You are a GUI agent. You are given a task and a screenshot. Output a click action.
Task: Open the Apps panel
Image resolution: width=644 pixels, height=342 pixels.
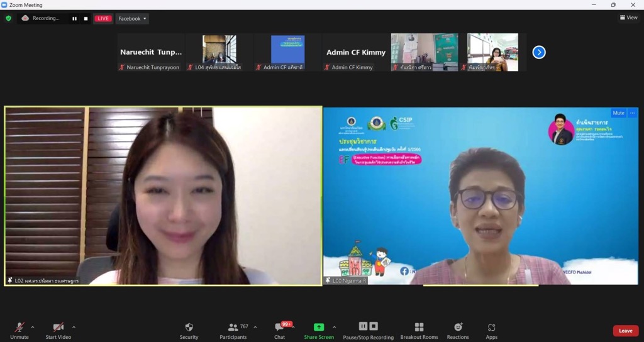[491, 331]
